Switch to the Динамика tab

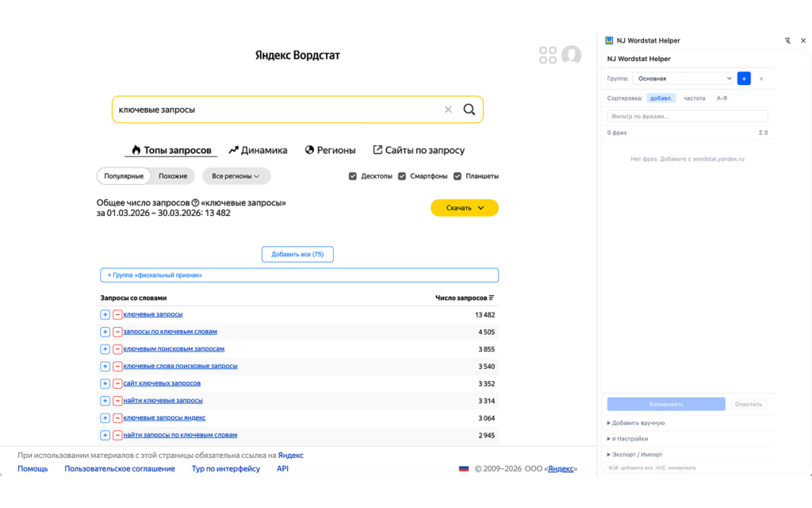click(258, 150)
